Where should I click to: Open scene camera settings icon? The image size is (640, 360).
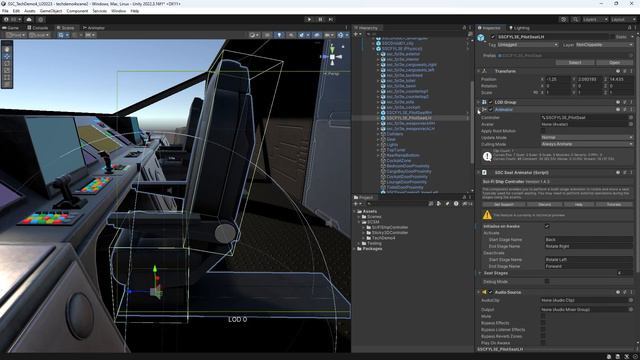click(x=327, y=35)
